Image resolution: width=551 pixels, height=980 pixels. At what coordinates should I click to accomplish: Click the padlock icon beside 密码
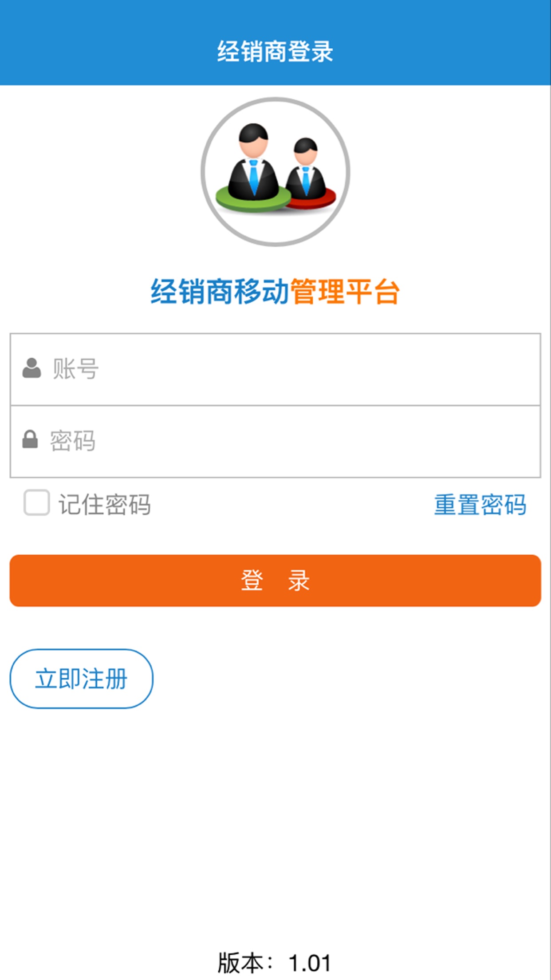pyautogui.click(x=30, y=439)
